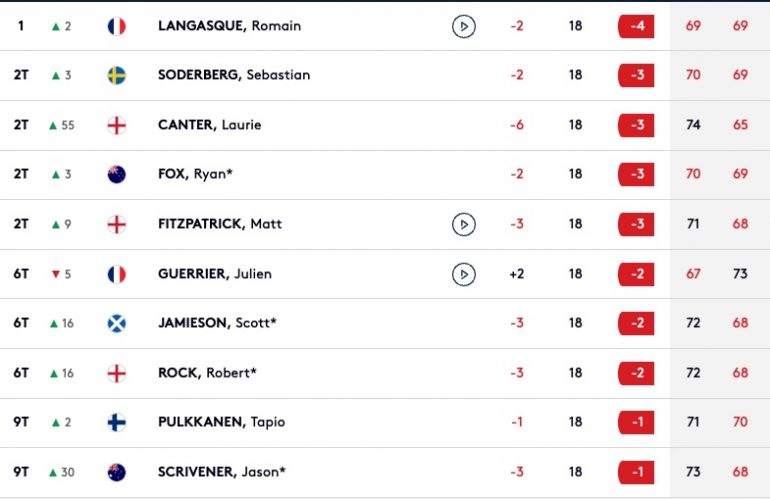Click the Swedish flag beside Soderberg
The height and width of the screenshot is (499, 770).
coord(116,75)
